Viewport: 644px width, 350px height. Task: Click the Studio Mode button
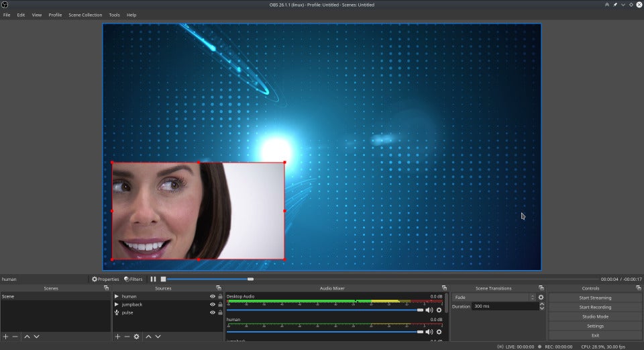pyautogui.click(x=595, y=316)
